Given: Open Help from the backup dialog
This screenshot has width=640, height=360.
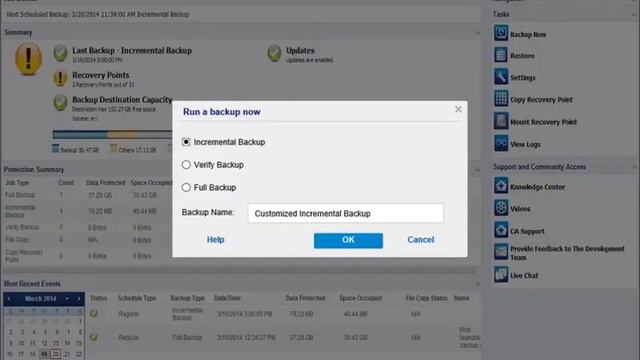Looking at the screenshot, I should pos(216,240).
